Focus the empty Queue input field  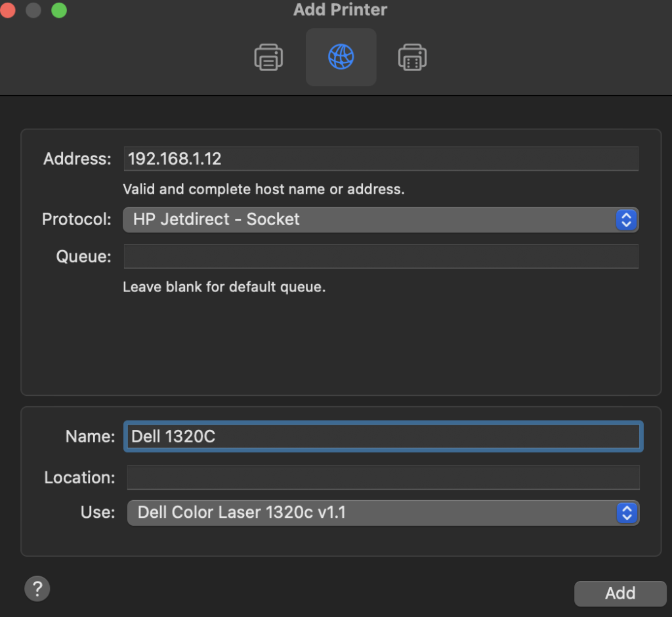[381, 257]
